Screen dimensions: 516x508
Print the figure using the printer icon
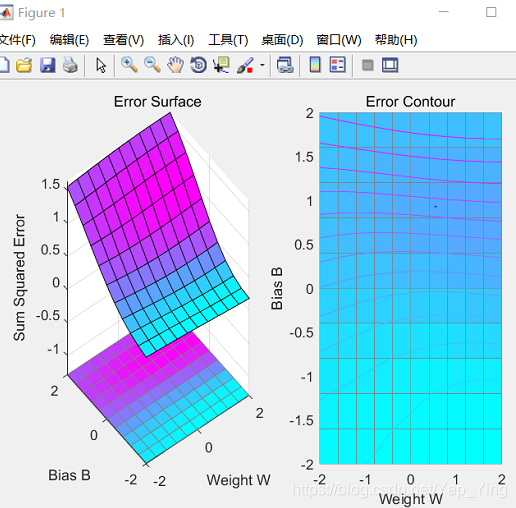pos(70,65)
